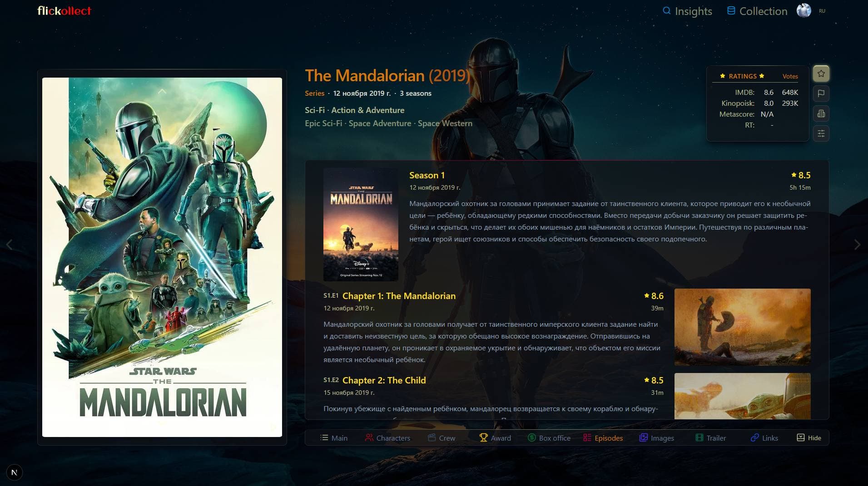The height and width of the screenshot is (486, 868).
Task: Click the star favorite icon beside ratings
Action: (x=821, y=74)
